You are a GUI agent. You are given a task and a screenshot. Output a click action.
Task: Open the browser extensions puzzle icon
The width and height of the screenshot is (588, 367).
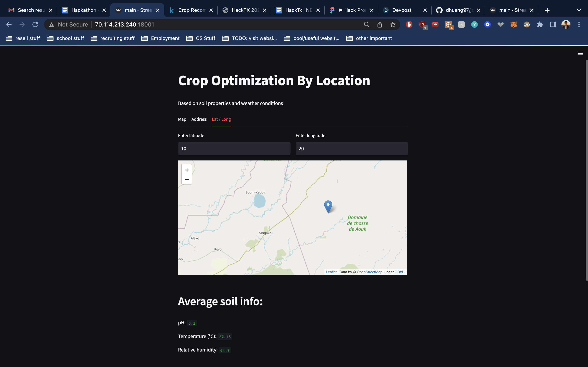click(x=540, y=24)
